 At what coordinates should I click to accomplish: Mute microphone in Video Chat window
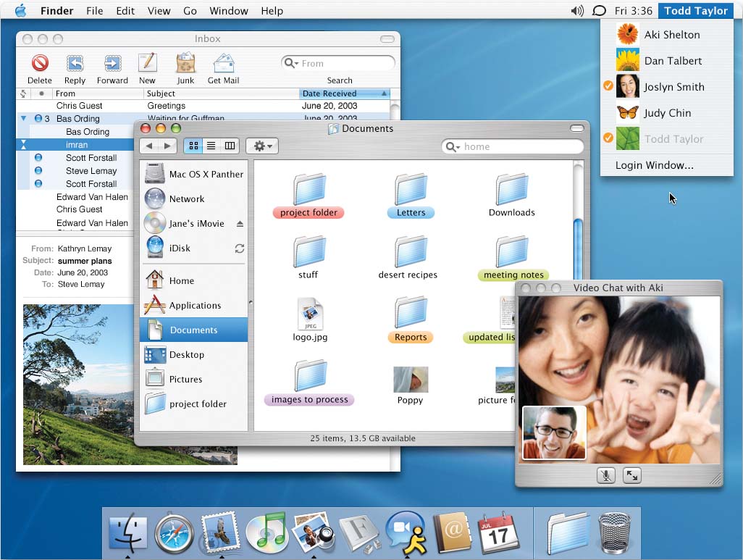(606, 475)
